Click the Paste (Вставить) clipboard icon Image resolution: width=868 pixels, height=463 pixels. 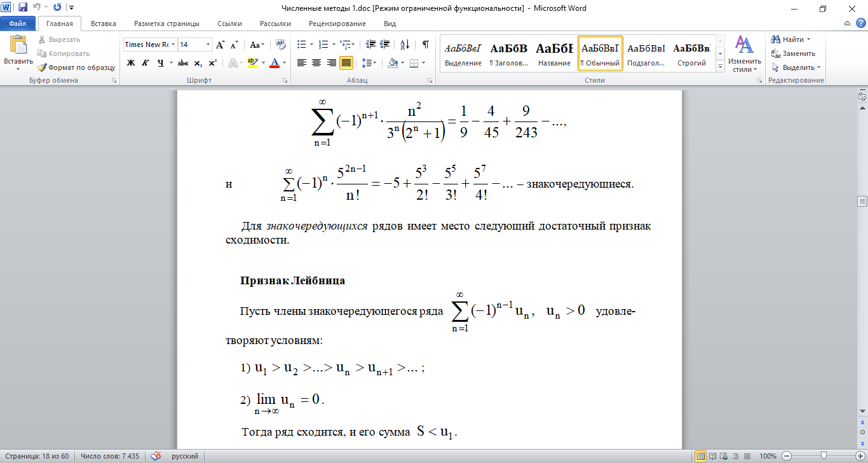[x=18, y=46]
